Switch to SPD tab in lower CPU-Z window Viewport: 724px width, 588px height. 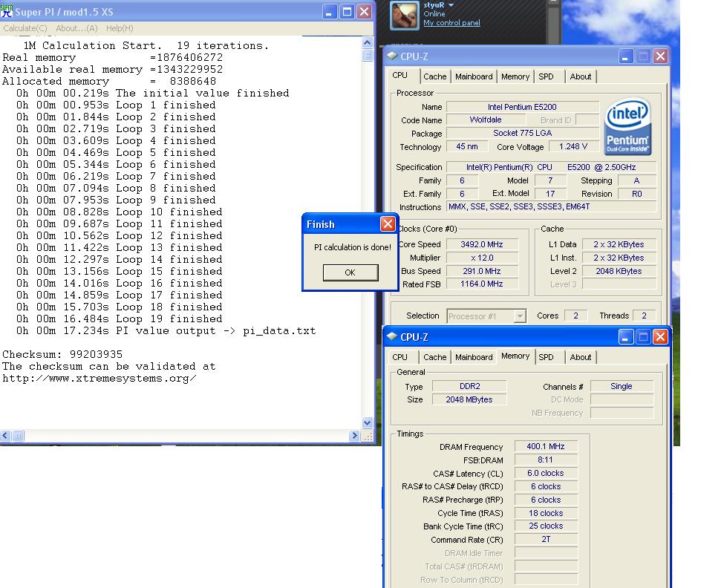coord(546,357)
